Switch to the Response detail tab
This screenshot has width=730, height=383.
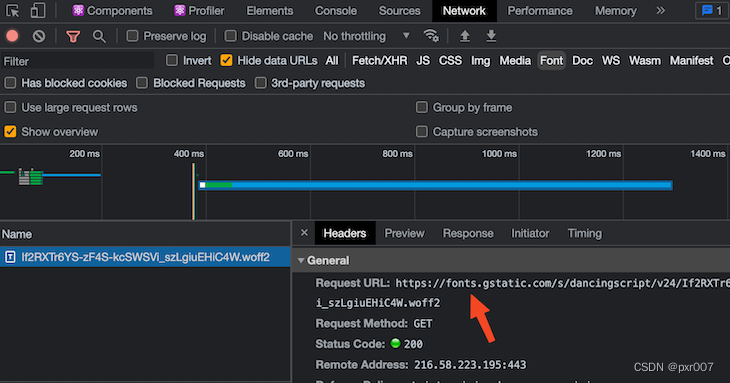(468, 233)
